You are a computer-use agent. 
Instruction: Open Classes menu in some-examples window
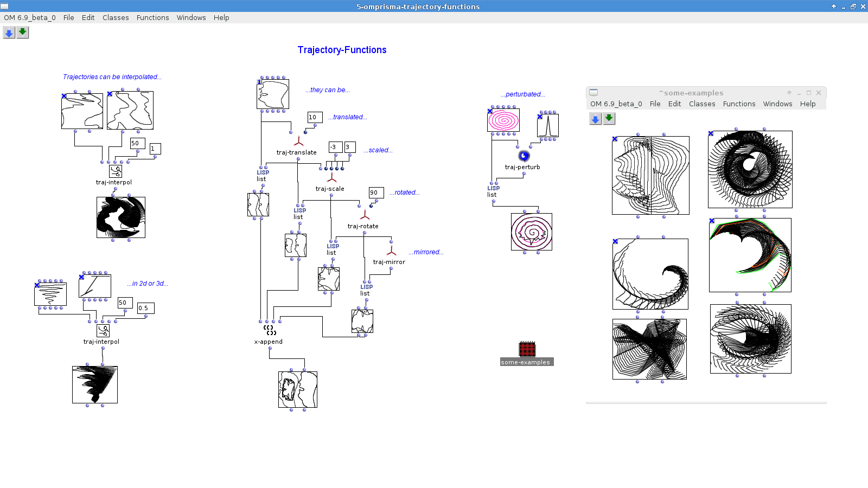(702, 104)
